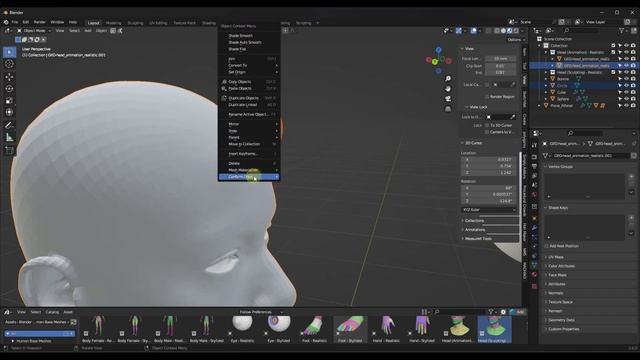The height and width of the screenshot is (360, 640).
Task: Toggle the camera view icon
Action: point(448,99)
